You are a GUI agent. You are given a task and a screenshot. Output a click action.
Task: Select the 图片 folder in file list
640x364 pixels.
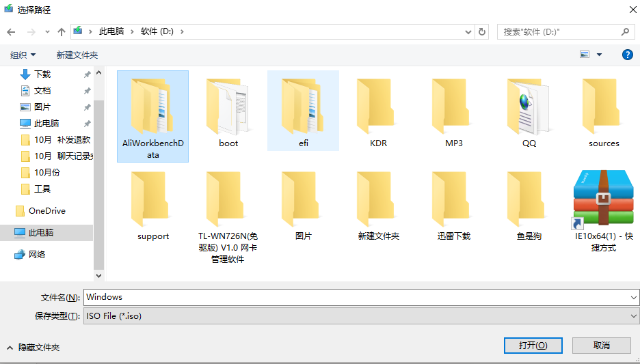304,204
